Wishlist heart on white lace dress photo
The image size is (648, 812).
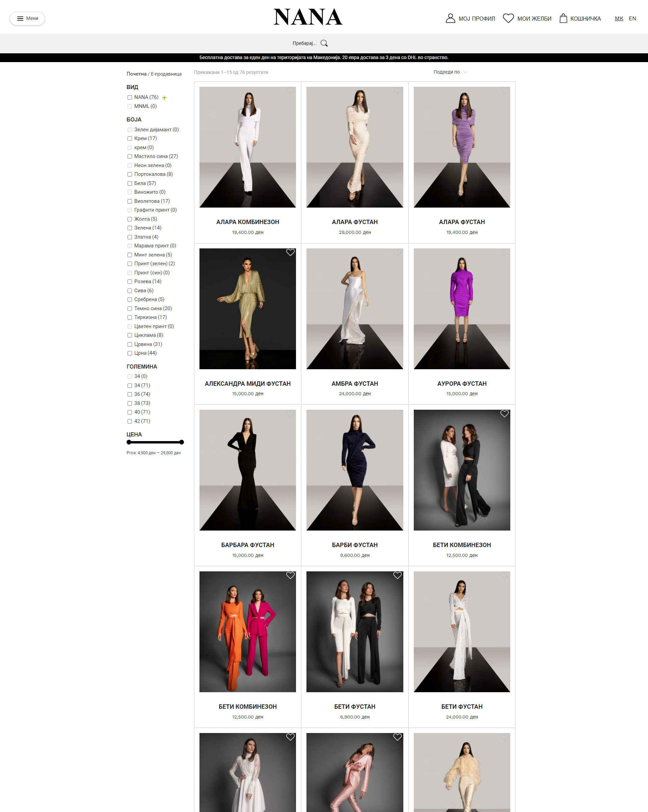point(290,737)
